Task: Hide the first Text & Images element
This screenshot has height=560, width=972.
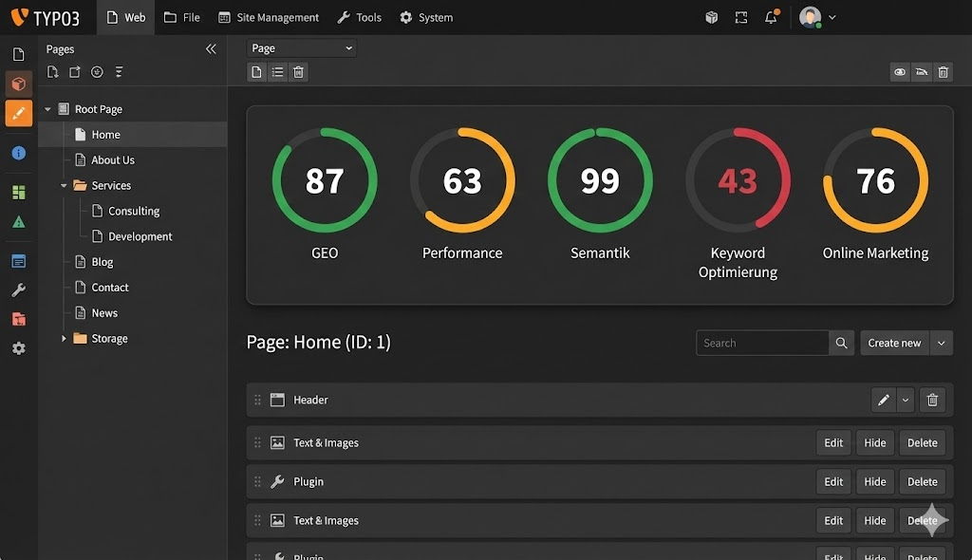Action: (x=875, y=442)
